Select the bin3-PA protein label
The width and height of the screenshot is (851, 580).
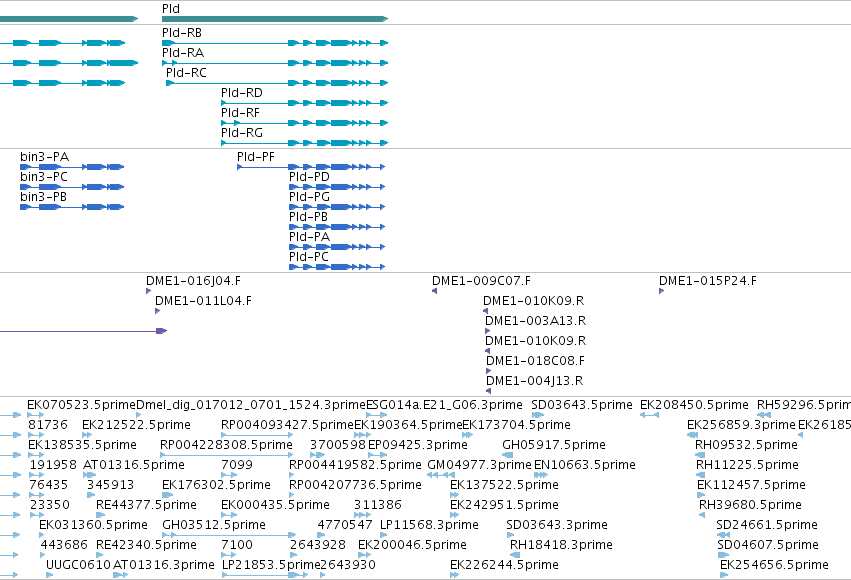coord(45,157)
